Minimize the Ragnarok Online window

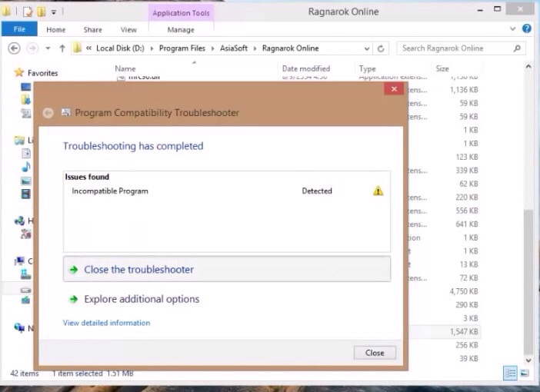pyautogui.click(x=480, y=10)
